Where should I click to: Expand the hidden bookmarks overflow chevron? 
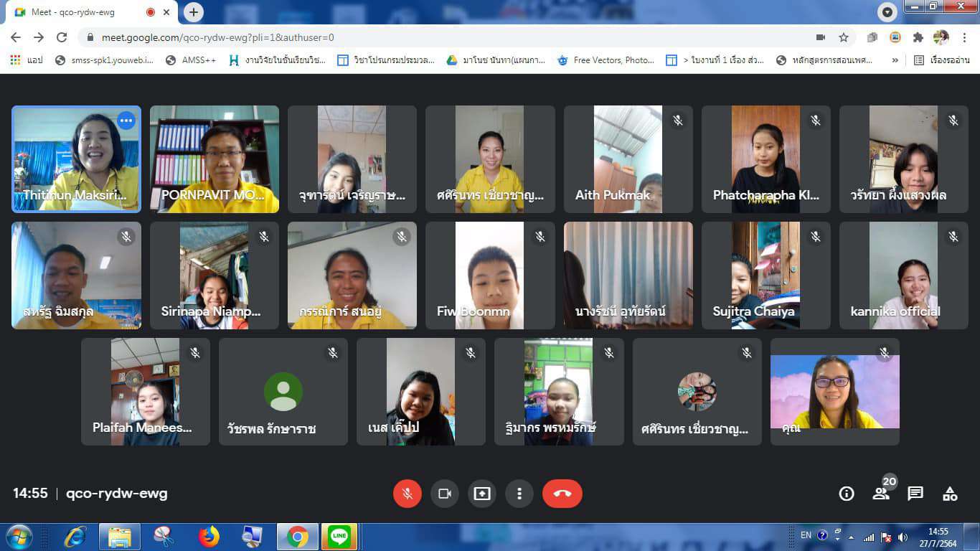pyautogui.click(x=895, y=60)
